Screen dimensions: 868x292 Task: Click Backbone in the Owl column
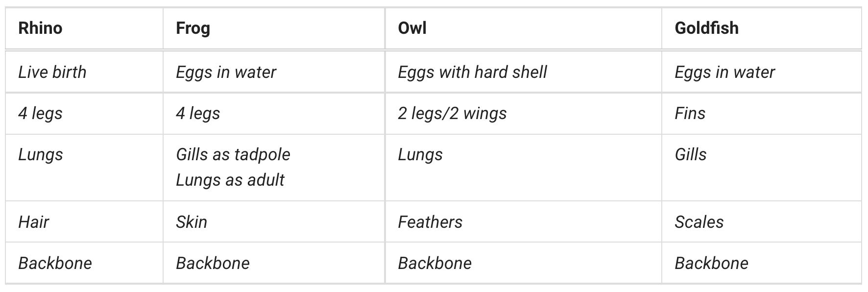tap(434, 263)
